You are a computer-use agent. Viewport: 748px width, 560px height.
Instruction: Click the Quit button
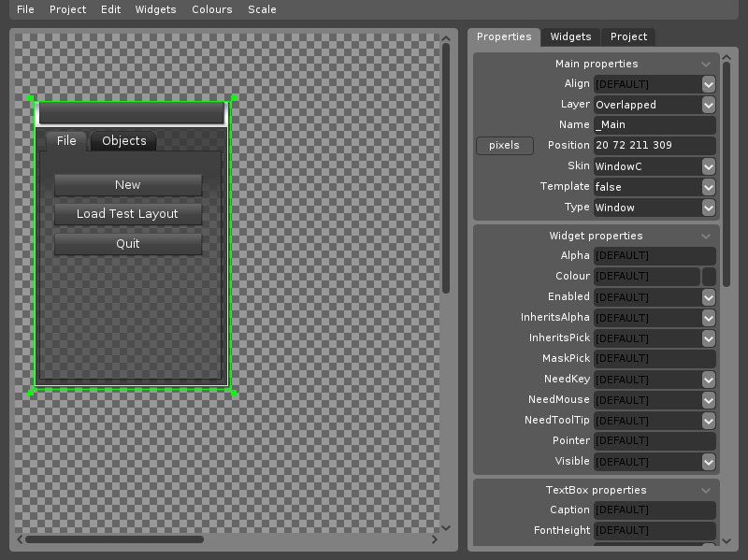[x=128, y=244]
